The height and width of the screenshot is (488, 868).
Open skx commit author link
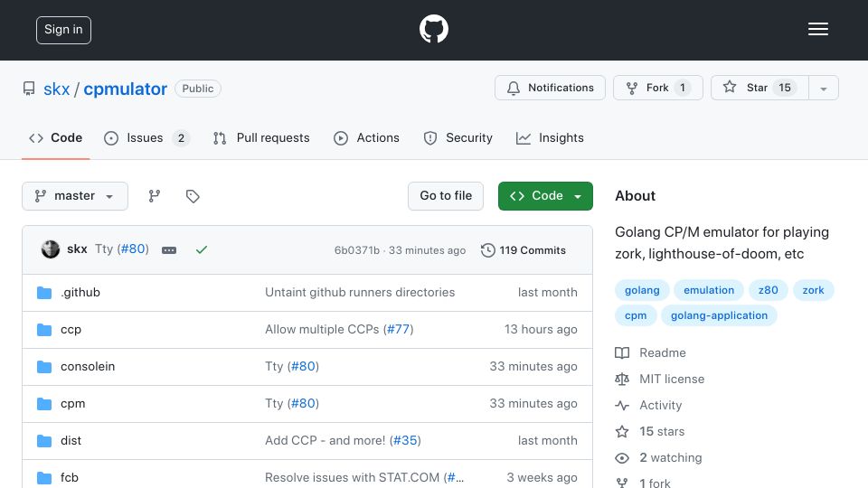[x=77, y=249]
